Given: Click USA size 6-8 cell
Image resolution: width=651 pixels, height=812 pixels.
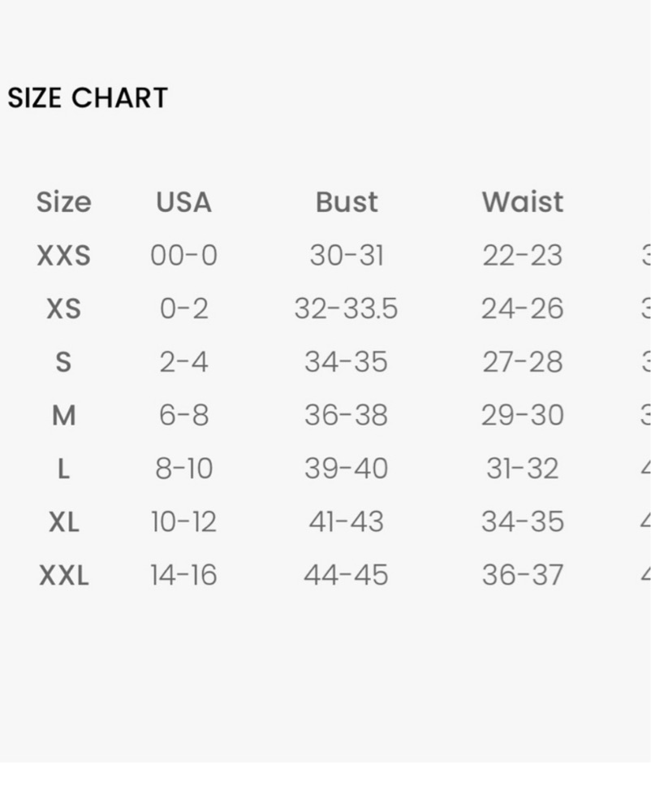Looking at the screenshot, I should pos(183,415).
